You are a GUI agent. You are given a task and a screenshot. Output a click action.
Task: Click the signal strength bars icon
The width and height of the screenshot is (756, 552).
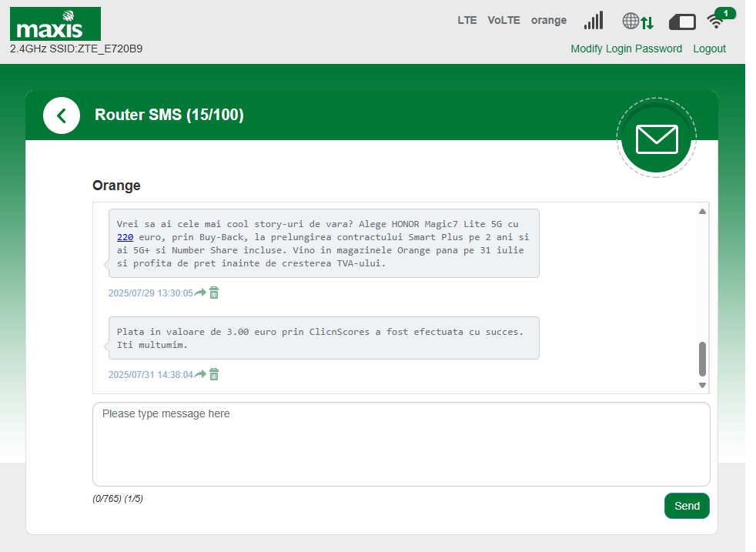point(594,21)
